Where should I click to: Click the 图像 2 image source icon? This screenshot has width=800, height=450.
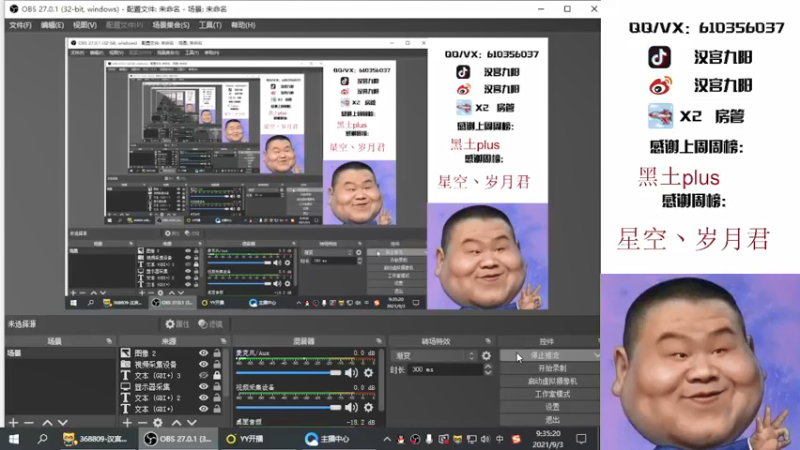126,353
